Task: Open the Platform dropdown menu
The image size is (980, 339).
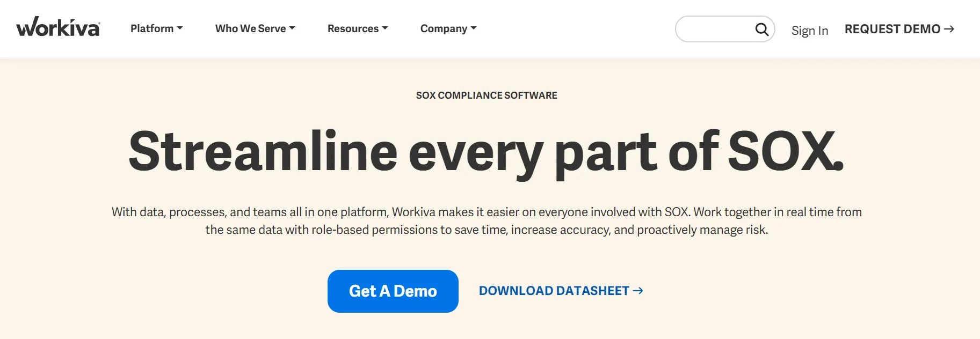Action: point(157,28)
